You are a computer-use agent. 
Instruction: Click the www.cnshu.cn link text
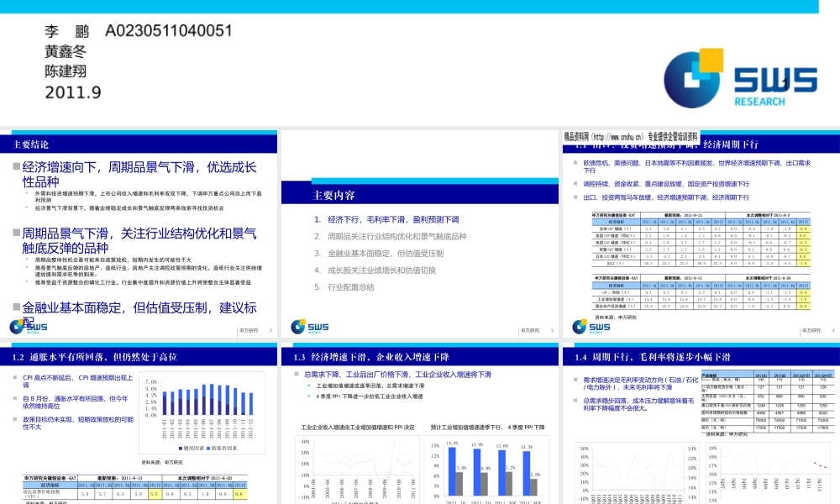pos(617,137)
